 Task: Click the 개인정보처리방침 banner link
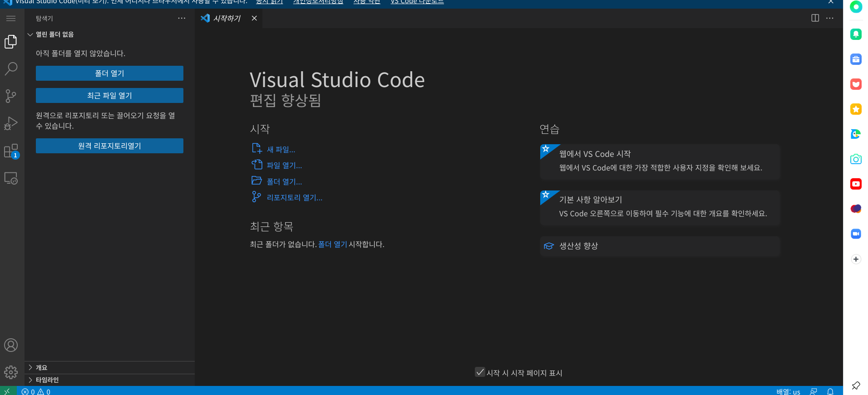(x=318, y=2)
